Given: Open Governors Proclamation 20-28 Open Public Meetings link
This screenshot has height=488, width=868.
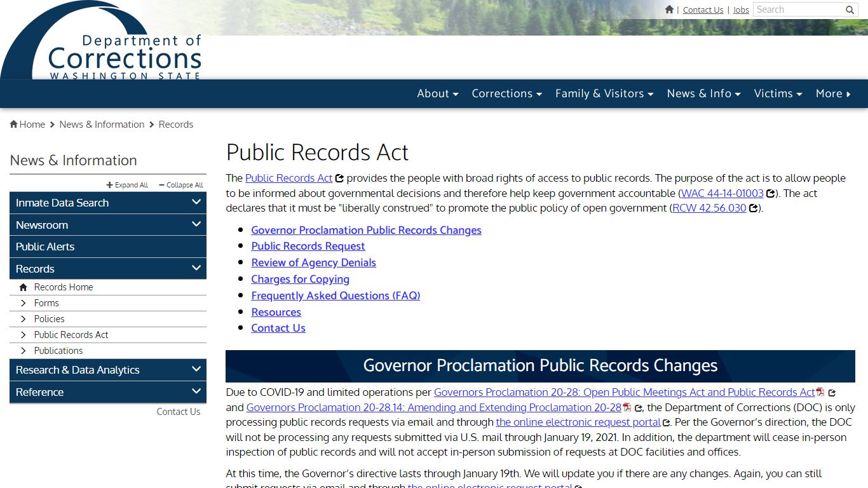Looking at the screenshot, I should [x=624, y=392].
